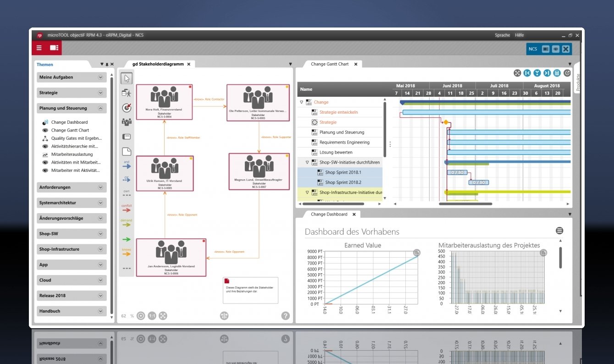Screen dimensions: 614x364
Task: Select the pointer selection tool in diagram palette
Action: (127, 78)
